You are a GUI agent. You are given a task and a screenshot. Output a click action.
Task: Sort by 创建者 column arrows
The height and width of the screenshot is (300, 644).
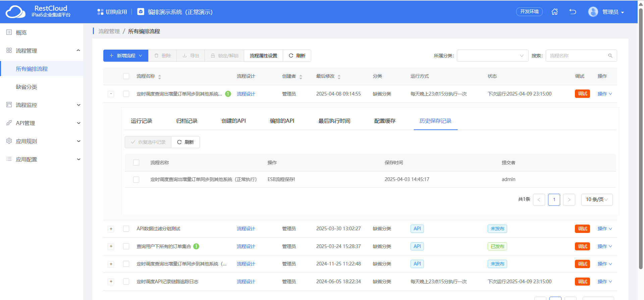coord(301,77)
